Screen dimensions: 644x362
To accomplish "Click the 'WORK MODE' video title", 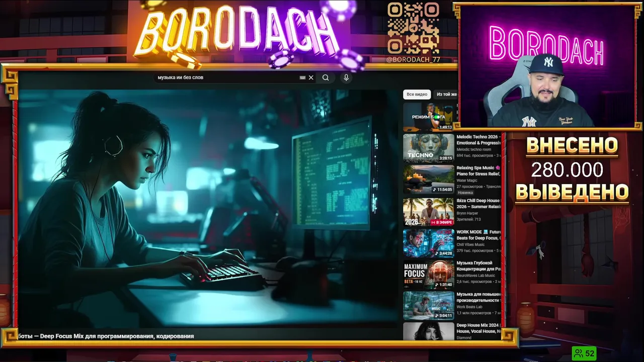I will pyautogui.click(x=479, y=235).
